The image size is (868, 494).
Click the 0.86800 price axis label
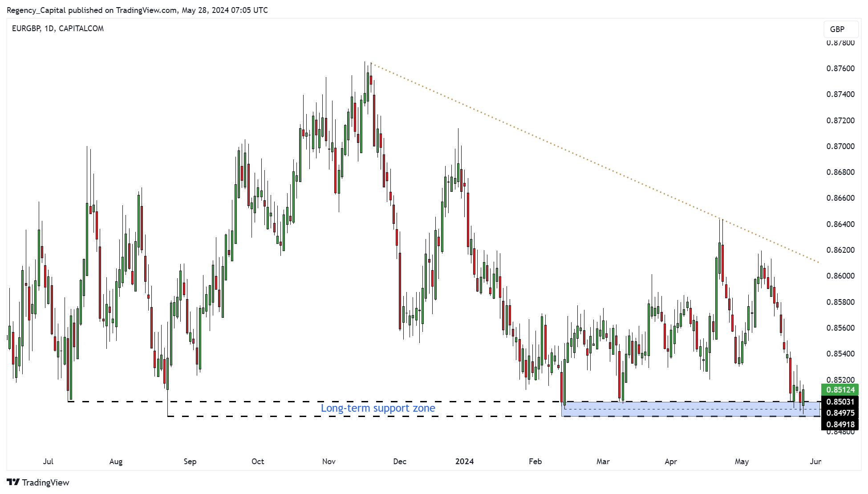pyautogui.click(x=840, y=172)
